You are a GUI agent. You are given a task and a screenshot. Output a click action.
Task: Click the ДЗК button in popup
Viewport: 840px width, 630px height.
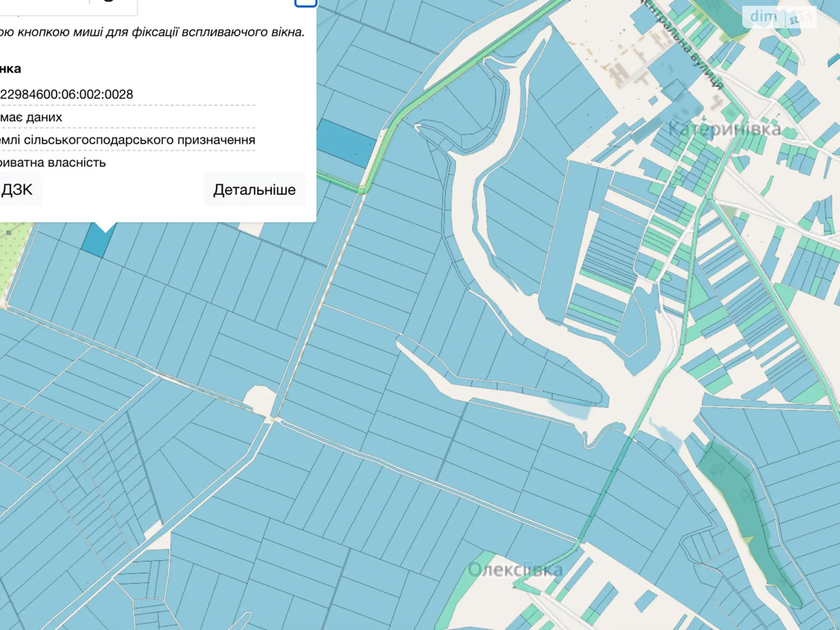[17, 190]
